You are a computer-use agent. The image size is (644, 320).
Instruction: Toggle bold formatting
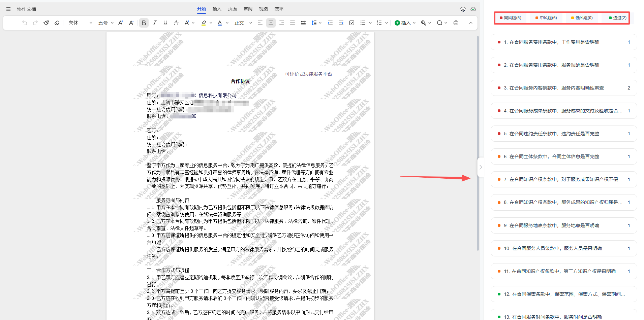pyautogui.click(x=144, y=23)
